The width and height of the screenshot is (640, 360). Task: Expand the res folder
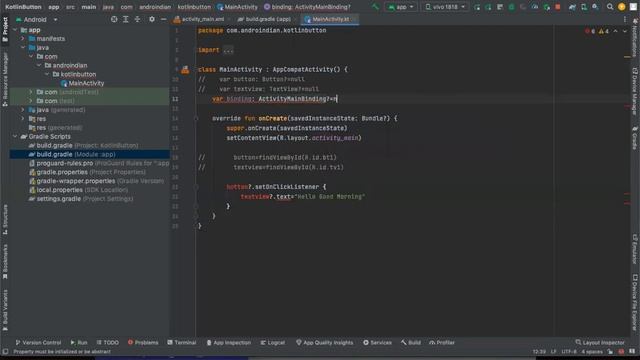pyautogui.click(x=23, y=119)
